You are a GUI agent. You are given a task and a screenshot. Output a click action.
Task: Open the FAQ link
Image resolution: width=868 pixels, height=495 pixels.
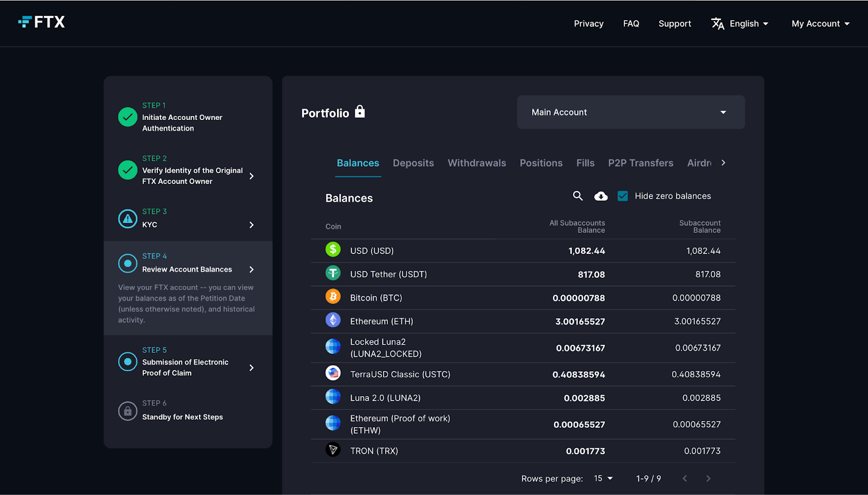pos(631,24)
